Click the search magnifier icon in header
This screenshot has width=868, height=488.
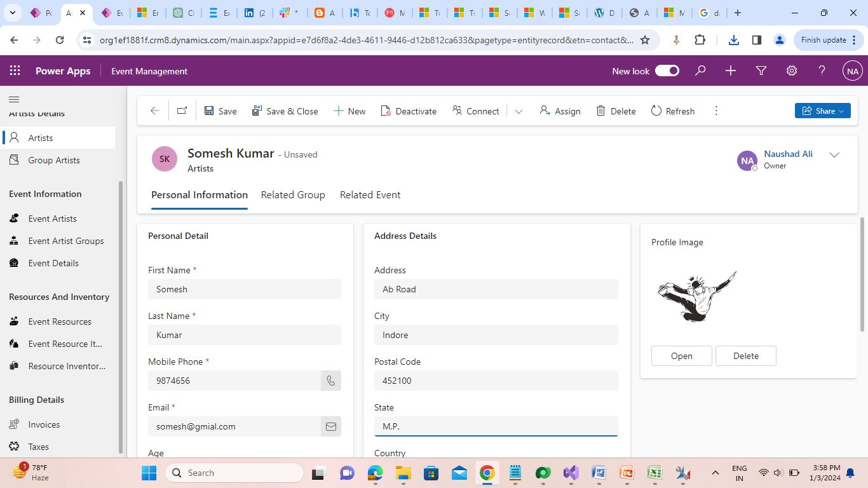(700, 71)
